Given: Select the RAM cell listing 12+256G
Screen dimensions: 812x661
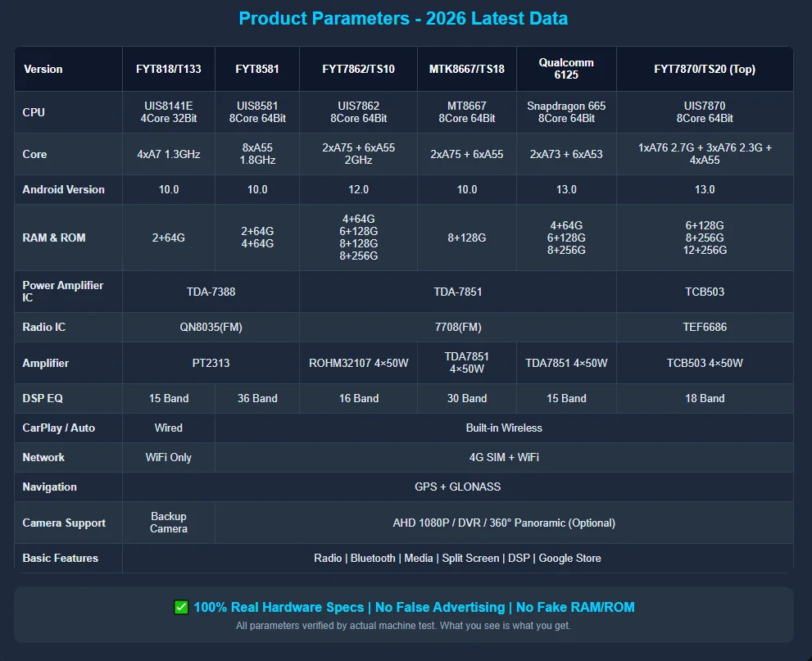Looking at the screenshot, I should tap(705, 238).
